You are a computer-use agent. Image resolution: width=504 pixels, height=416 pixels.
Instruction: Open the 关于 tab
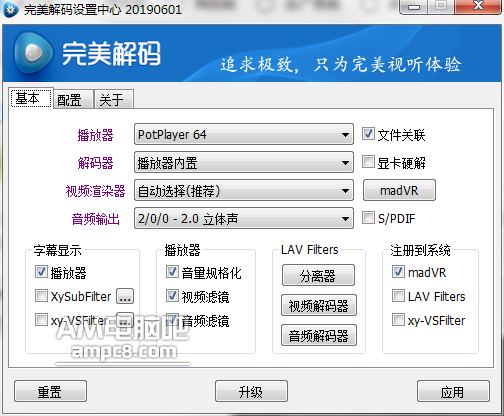click(114, 99)
